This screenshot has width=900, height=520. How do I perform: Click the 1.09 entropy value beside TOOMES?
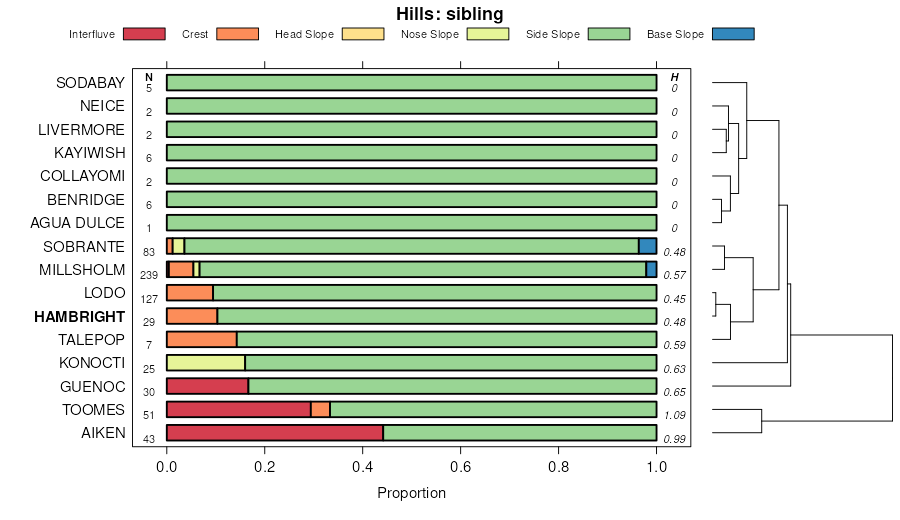pyautogui.click(x=675, y=414)
